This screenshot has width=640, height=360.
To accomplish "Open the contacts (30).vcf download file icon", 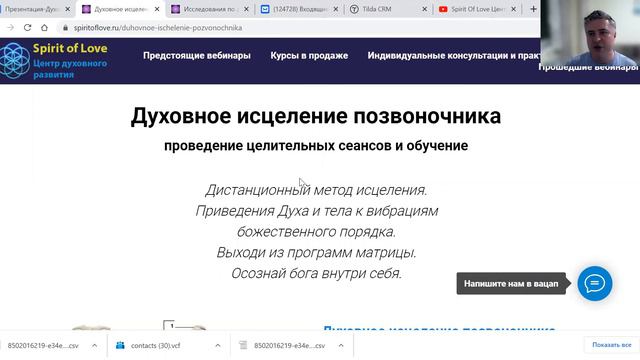I will (120, 345).
